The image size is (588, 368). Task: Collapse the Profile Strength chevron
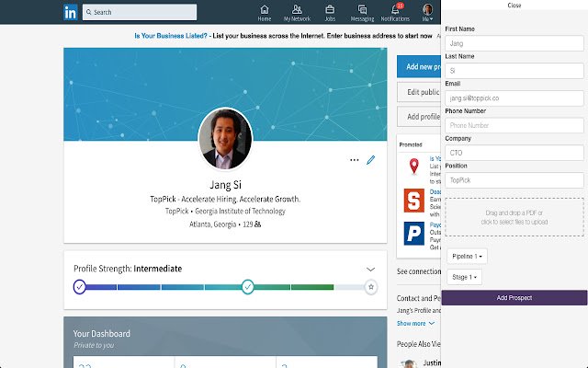click(x=370, y=270)
